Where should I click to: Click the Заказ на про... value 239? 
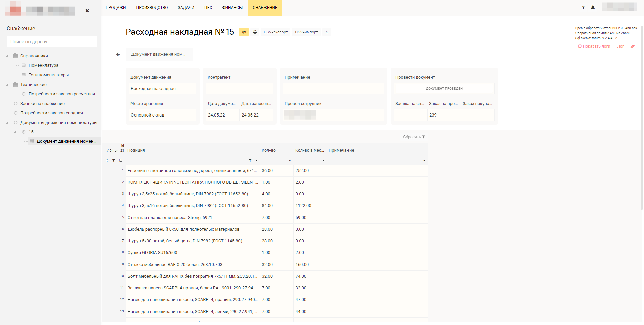pos(444,115)
